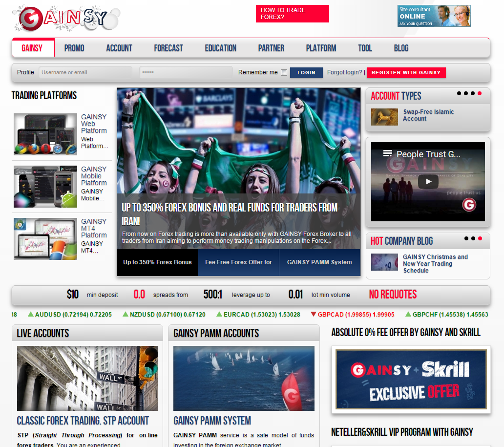Click the GAINSY MT4 Platform link
The width and height of the screenshot is (504, 447).
point(94,228)
